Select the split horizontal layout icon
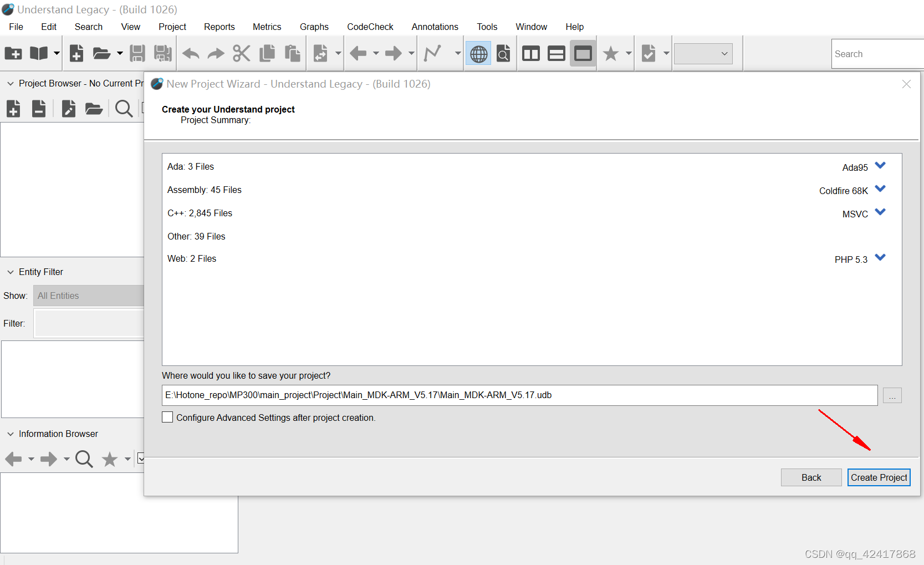 [x=556, y=54]
